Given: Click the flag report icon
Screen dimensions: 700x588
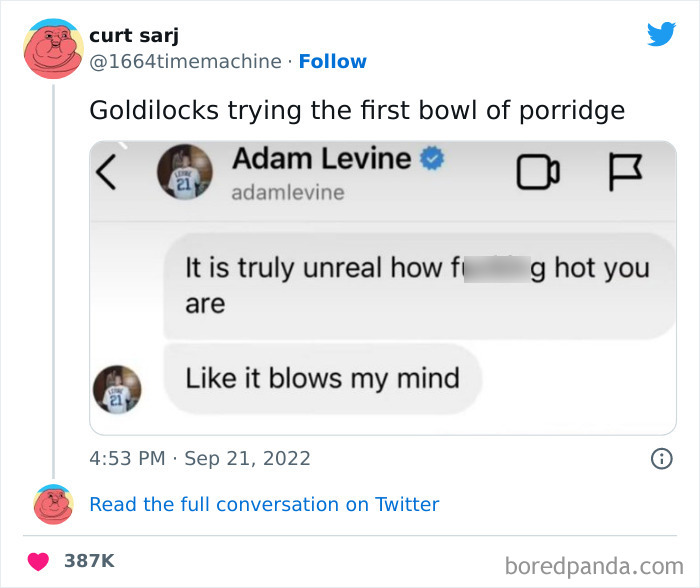Looking at the screenshot, I should coord(622,174).
